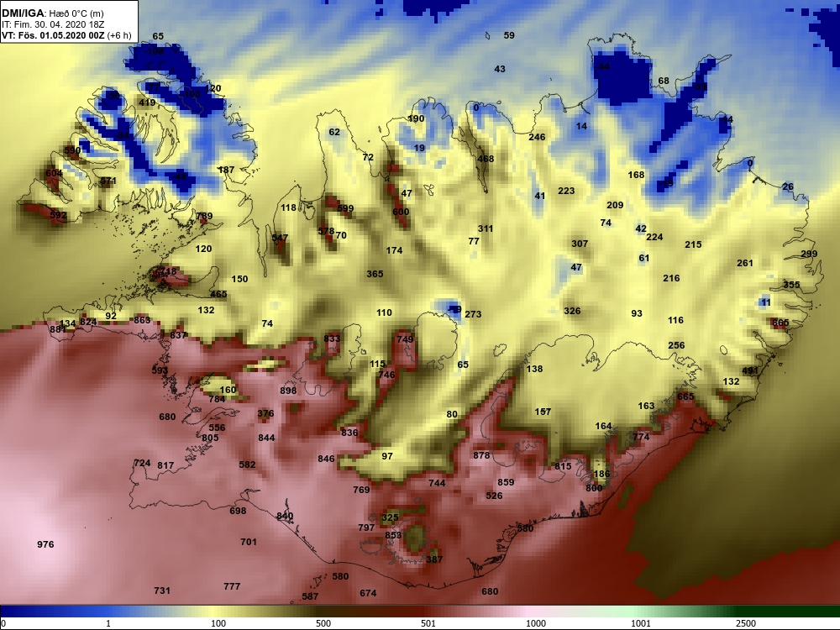Click the map value '881'
The height and width of the screenshot is (630, 840).
point(58,329)
